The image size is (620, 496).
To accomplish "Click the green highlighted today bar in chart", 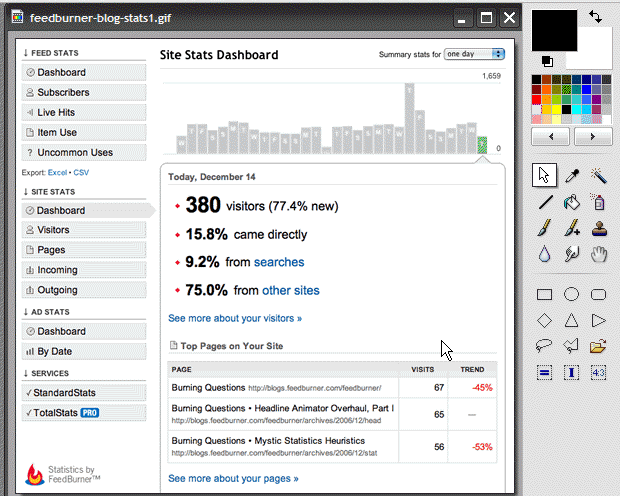I will 482,145.
